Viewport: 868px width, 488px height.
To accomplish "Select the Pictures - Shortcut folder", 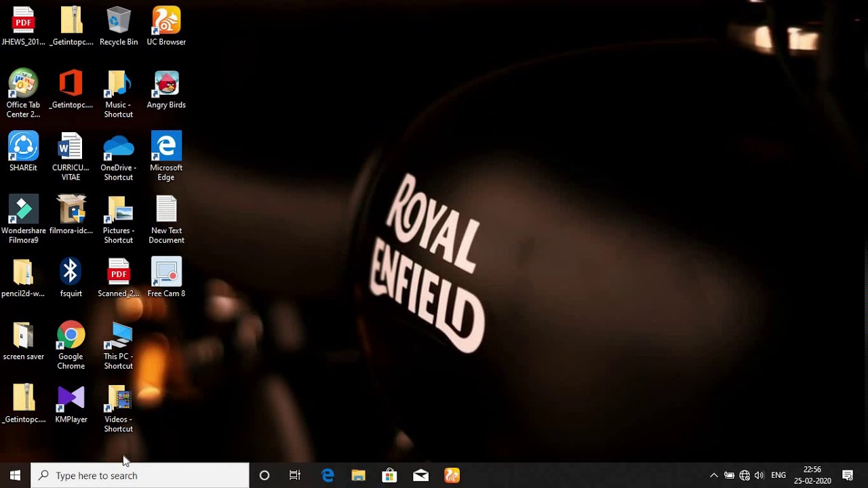I will [119, 220].
